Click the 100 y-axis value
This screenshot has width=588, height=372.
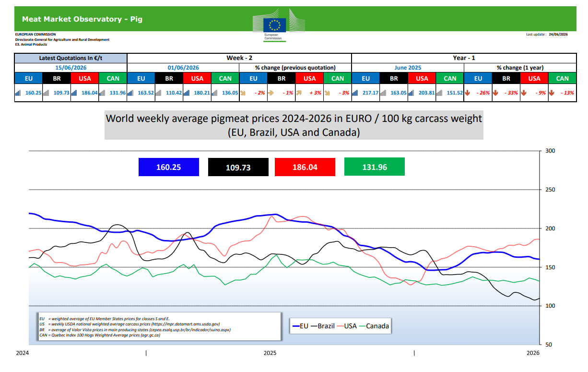tap(550, 306)
